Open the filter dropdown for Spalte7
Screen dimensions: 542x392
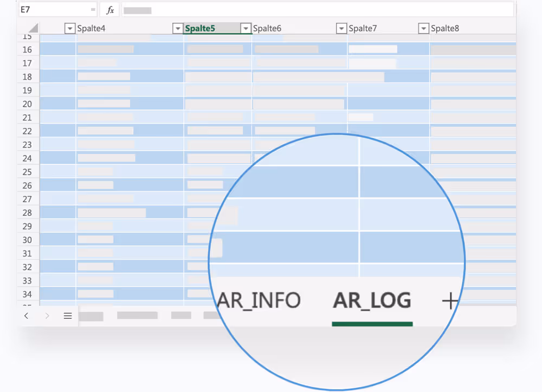(341, 28)
